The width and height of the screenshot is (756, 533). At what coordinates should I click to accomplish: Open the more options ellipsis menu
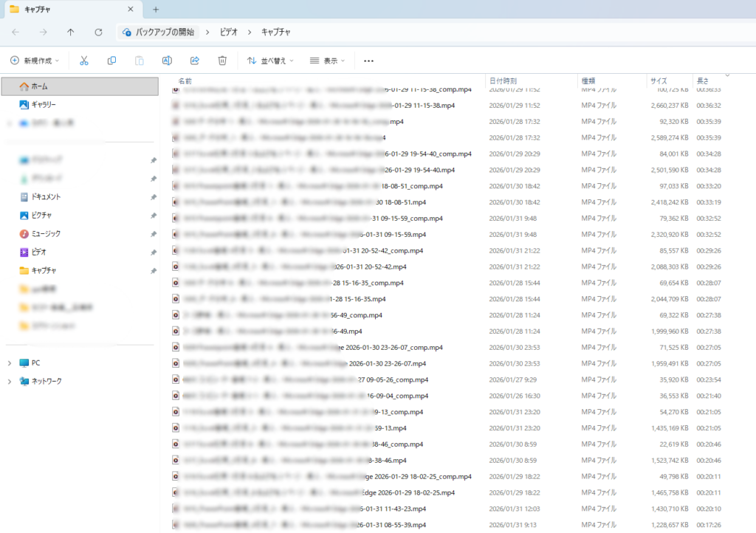pos(368,61)
